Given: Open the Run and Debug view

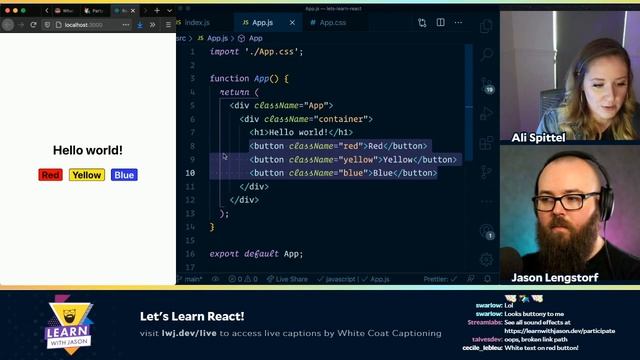Looking at the screenshot, I should tap(486, 113).
